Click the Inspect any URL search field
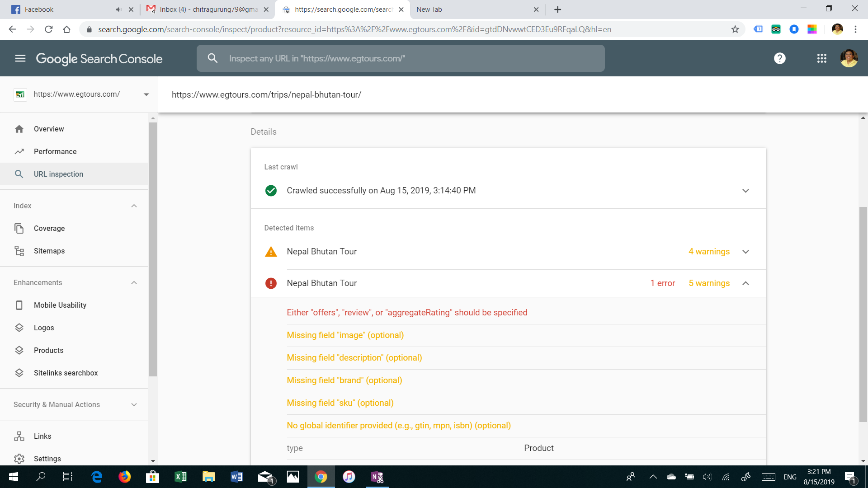This screenshot has height=488, width=868. point(401,58)
